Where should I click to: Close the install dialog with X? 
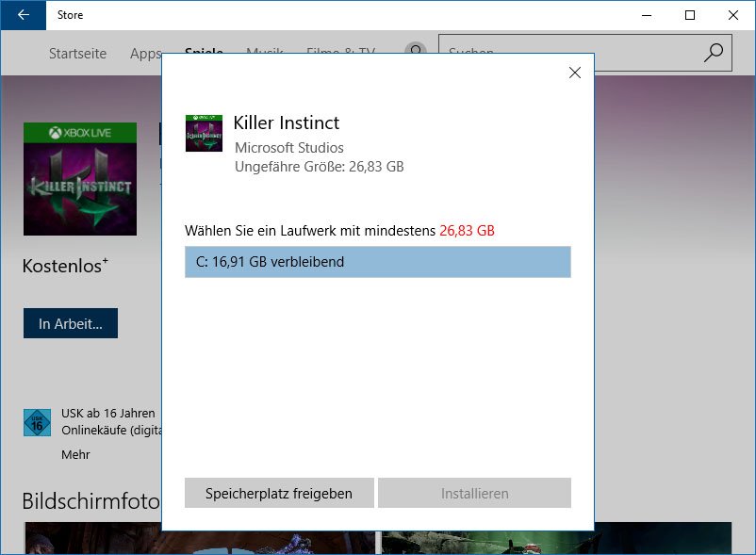pyautogui.click(x=575, y=73)
